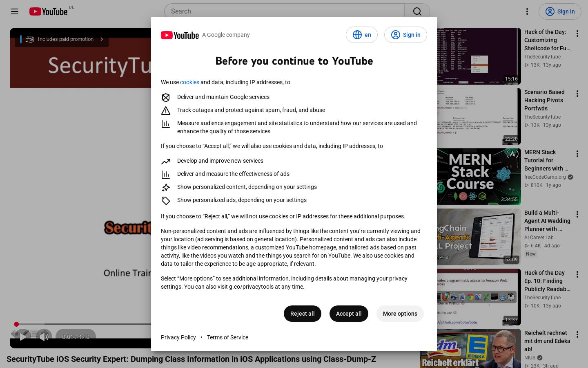Expand 'Includes paid promotion' chevron
Screen dimensions: 588x368
pyautogui.click(x=102, y=39)
